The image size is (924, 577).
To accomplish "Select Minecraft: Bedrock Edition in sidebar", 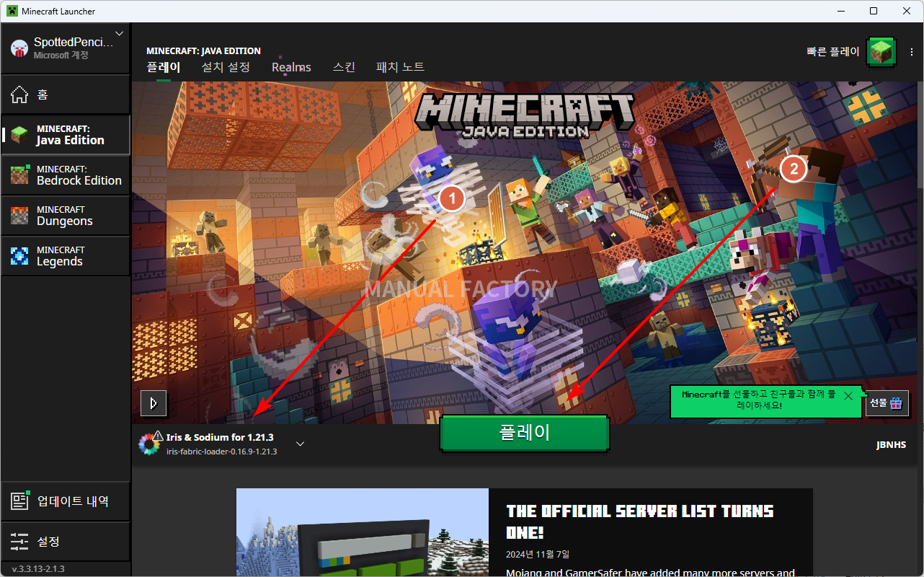I will click(x=66, y=175).
